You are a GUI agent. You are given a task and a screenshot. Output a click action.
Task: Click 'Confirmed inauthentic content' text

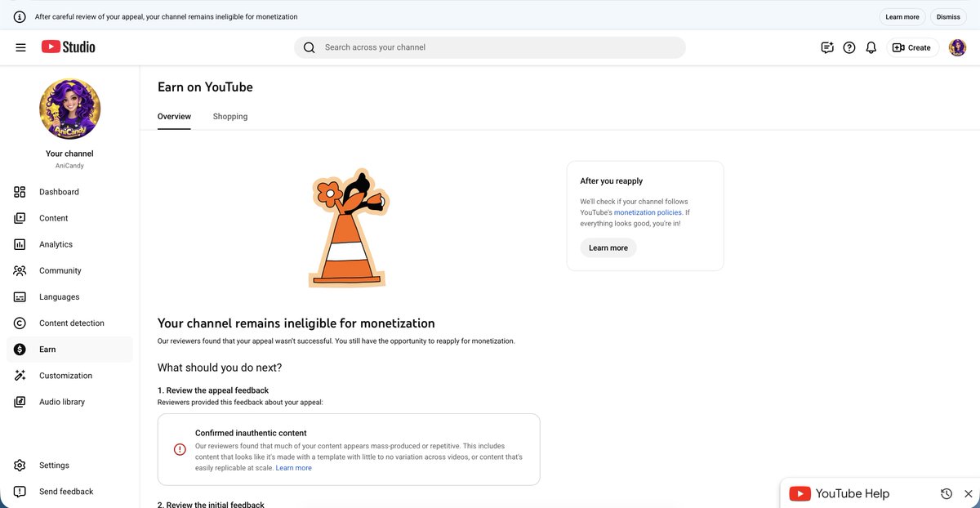pyautogui.click(x=251, y=433)
